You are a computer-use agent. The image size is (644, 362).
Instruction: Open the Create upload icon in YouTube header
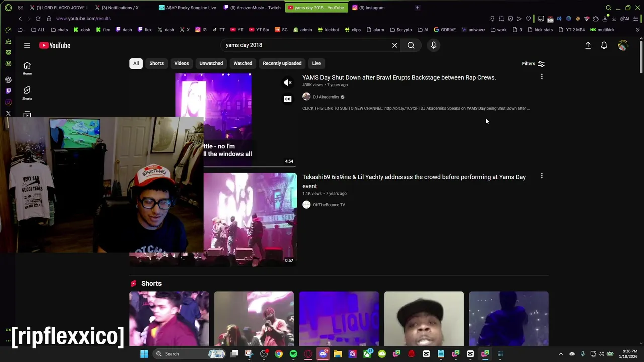click(x=588, y=45)
